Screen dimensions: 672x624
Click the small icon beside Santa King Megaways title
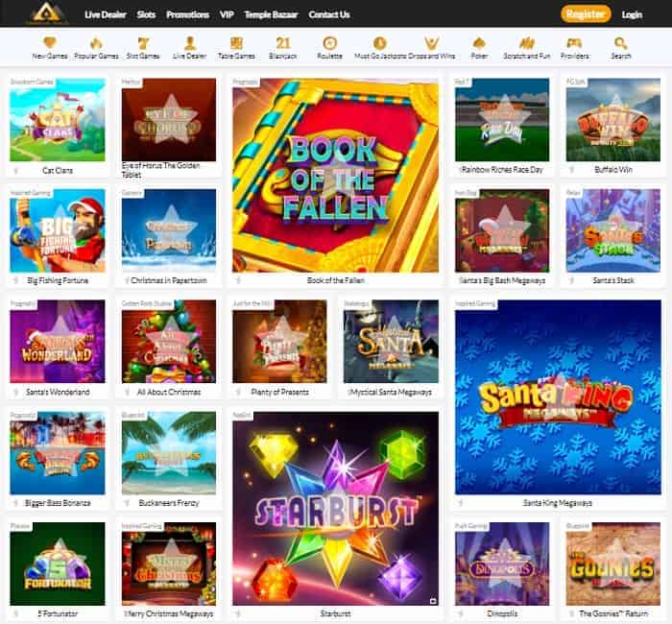point(461,503)
